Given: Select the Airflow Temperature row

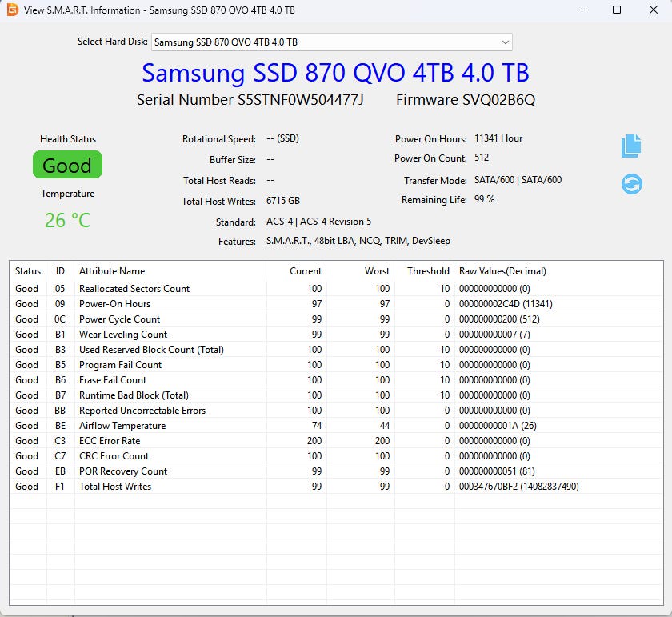Looking at the screenshot, I should [336, 426].
